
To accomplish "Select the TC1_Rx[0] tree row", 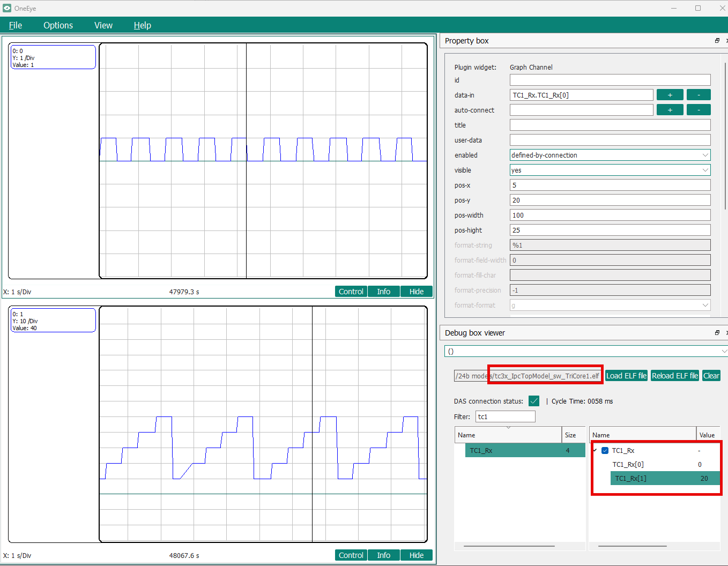I will click(628, 465).
